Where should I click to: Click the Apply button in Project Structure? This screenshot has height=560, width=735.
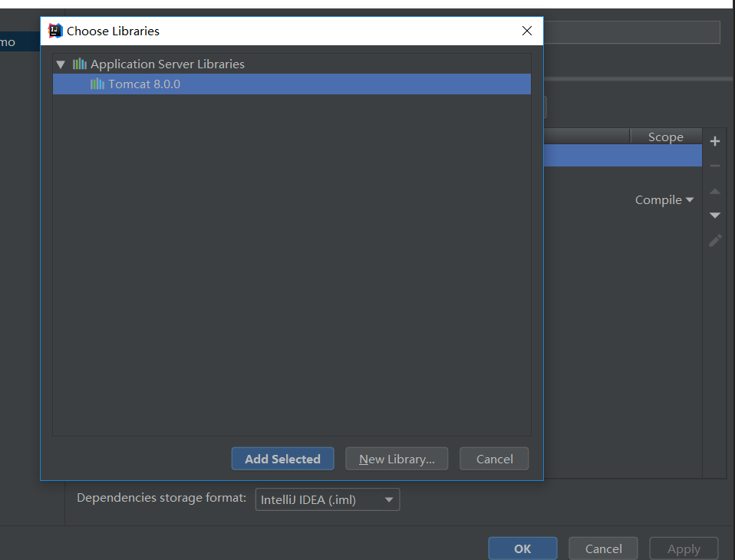(x=684, y=548)
